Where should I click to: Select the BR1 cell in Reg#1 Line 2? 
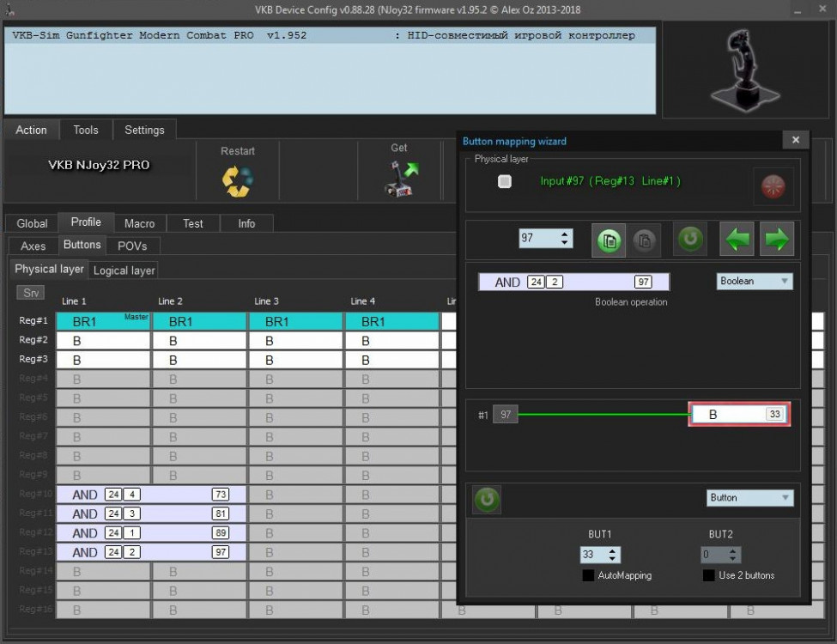pyautogui.click(x=200, y=321)
